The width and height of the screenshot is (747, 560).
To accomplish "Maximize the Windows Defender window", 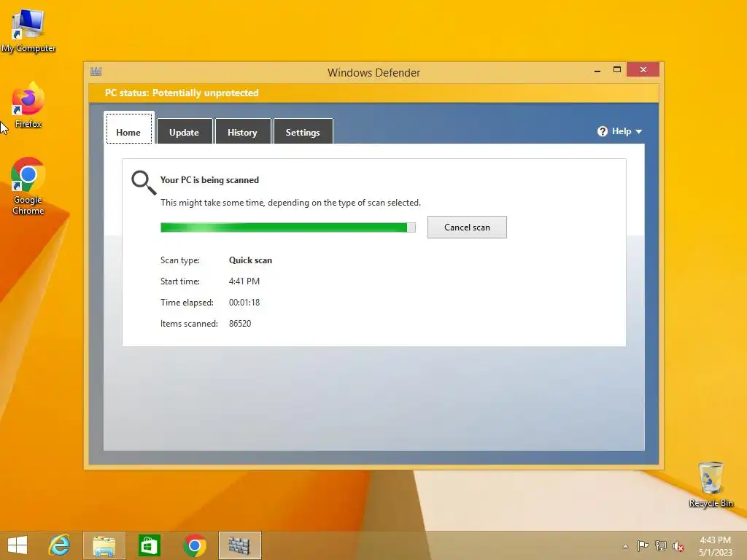I will [x=617, y=70].
